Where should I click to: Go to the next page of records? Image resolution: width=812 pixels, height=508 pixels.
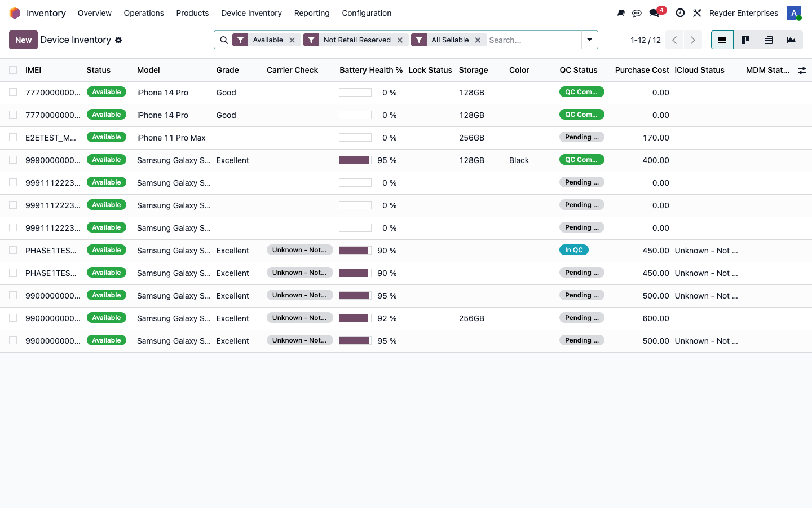tap(693, 40)
